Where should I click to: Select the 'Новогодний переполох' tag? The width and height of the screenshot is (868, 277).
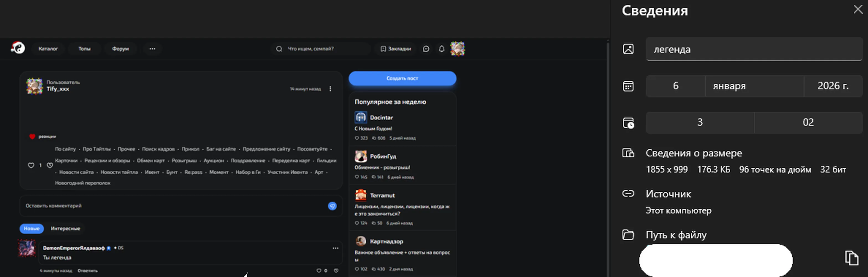point(83,183)
